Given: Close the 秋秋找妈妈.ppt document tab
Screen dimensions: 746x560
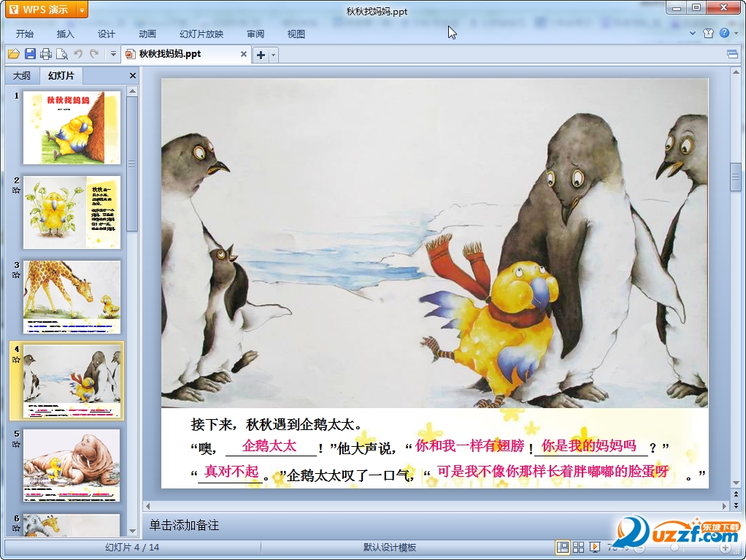Looking at the screenshot, I should 244,54.
